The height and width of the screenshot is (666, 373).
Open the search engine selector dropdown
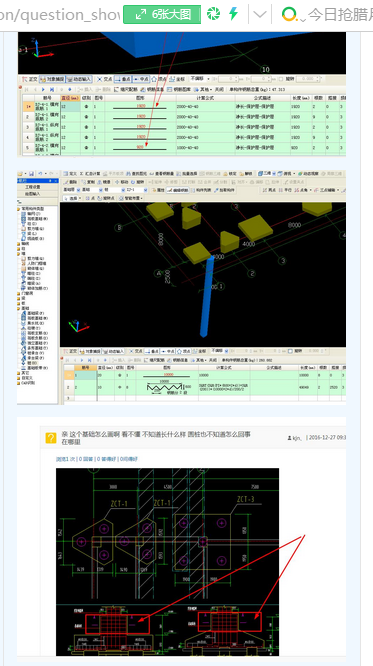click(x=293, y=15)
